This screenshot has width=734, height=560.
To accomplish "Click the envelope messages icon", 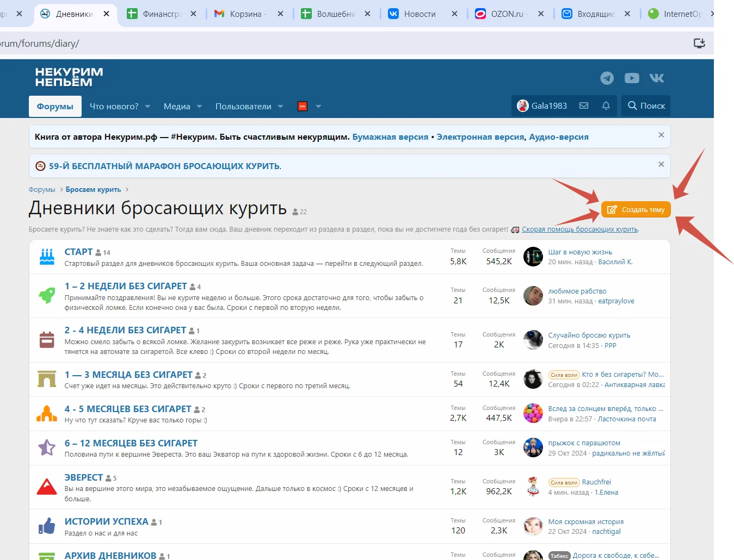I will coord(584,105).
